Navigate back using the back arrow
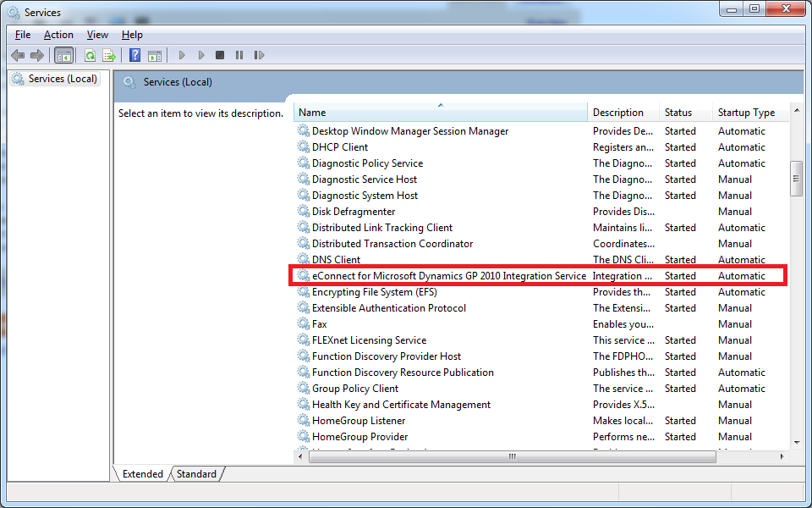 (18, 54)
